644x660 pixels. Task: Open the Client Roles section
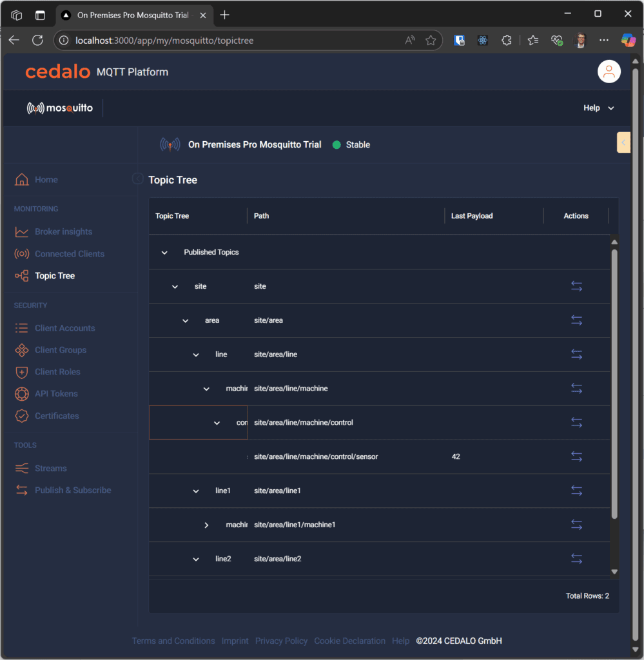coord(57,372)
